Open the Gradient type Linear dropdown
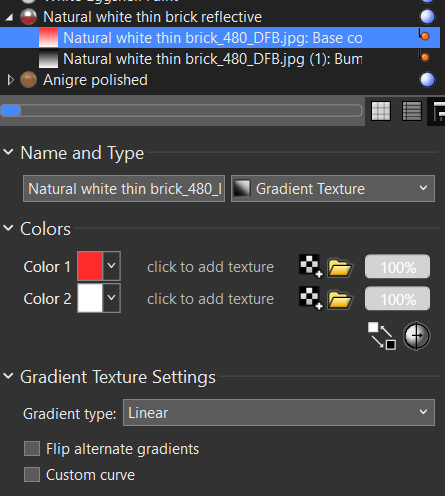The width and height of the screenshot is (445, 496). (x=279, y=413)
